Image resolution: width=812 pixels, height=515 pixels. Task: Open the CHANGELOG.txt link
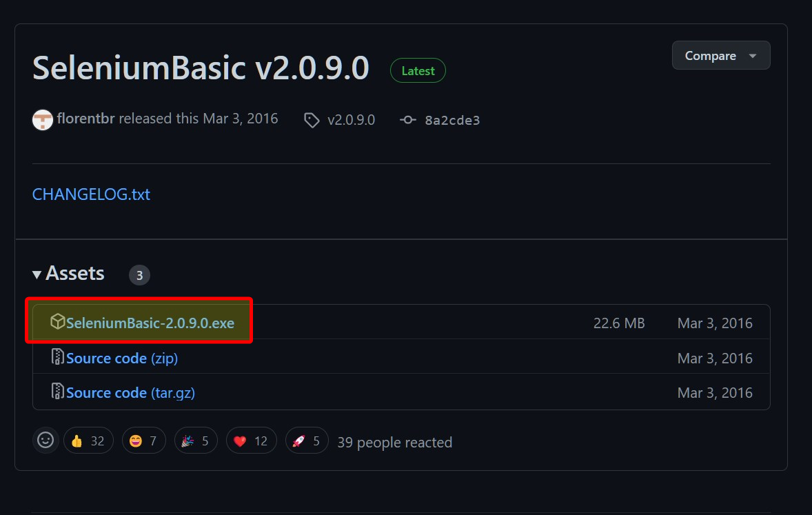pyautogui.click(x=91, y=194)
